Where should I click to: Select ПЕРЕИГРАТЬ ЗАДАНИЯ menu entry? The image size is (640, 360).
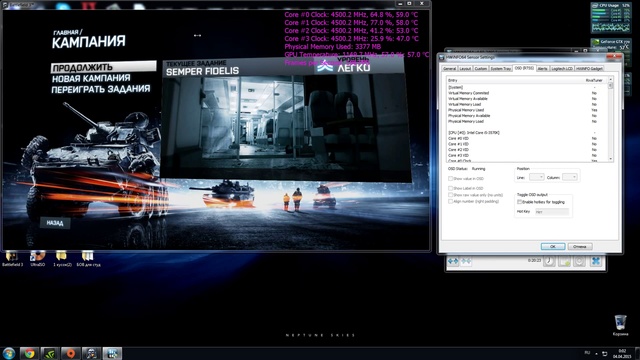coord(101,89)
